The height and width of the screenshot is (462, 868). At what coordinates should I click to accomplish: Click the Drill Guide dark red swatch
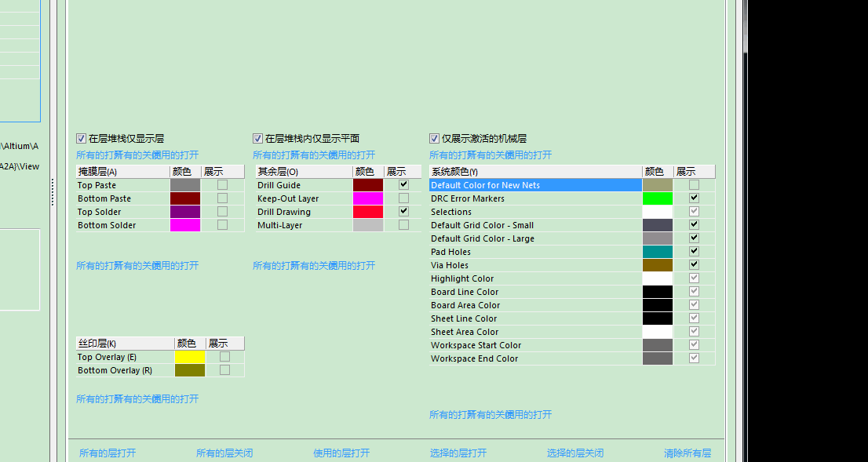(x=367, y=185)
